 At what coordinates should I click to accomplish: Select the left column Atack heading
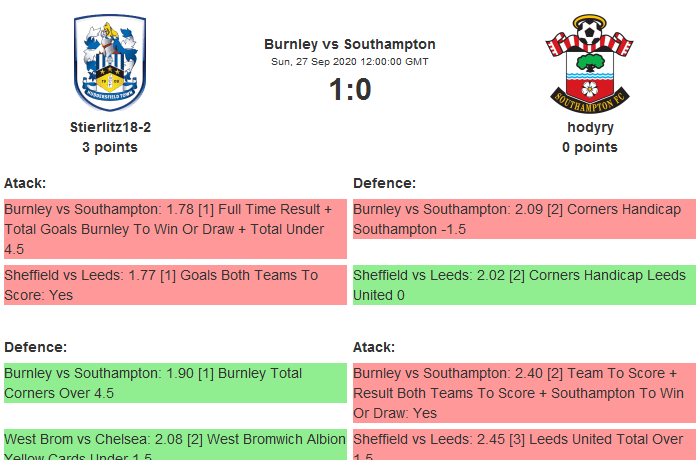click(25, 183)
